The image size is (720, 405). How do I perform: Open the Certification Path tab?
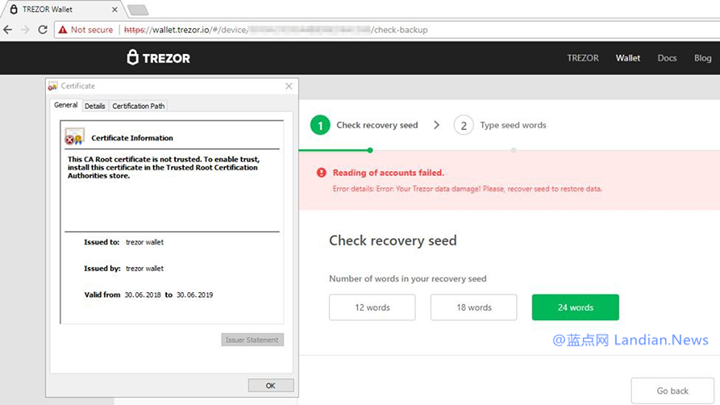(x=138, y=105)
